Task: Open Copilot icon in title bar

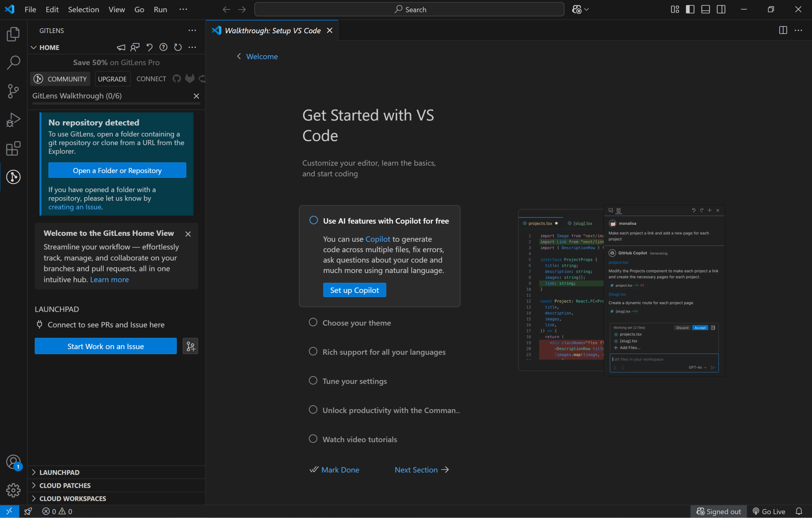Action: coord(577,10)
